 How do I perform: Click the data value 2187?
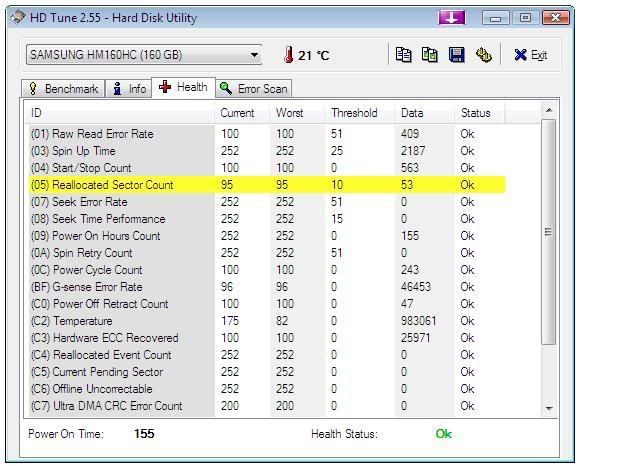coord(413,151)
